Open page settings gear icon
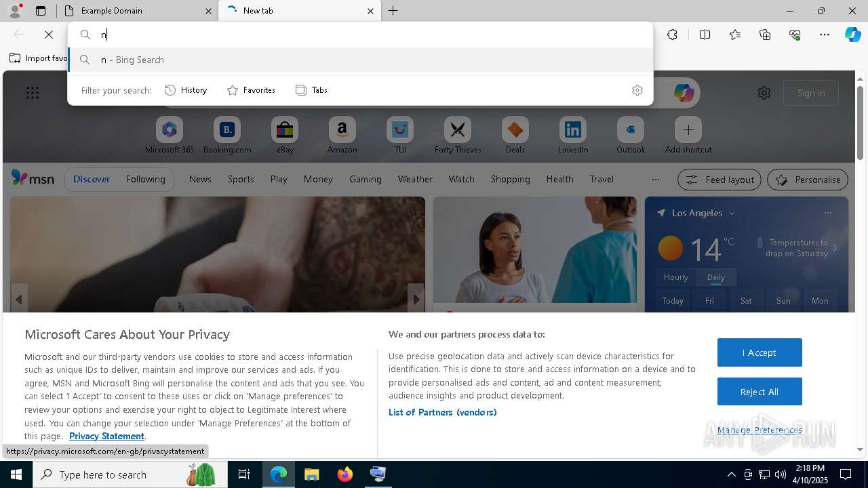 (x=764, y=93)
